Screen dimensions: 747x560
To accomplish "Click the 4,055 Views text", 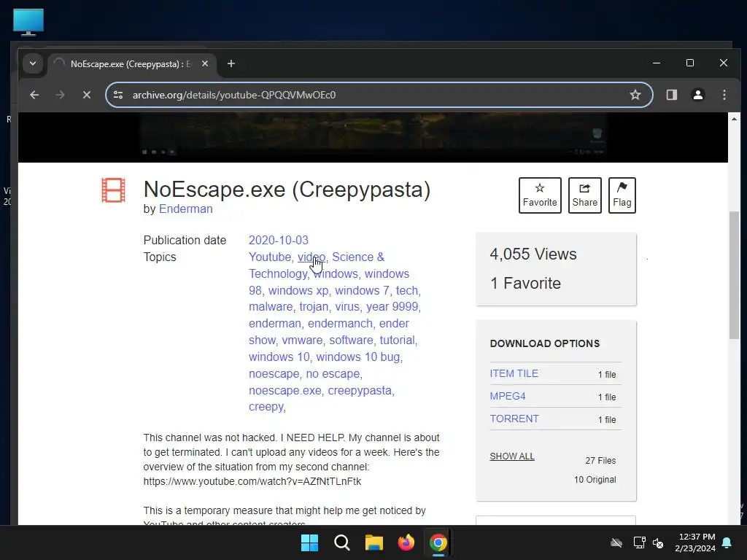I will click(x=533, y=254).
